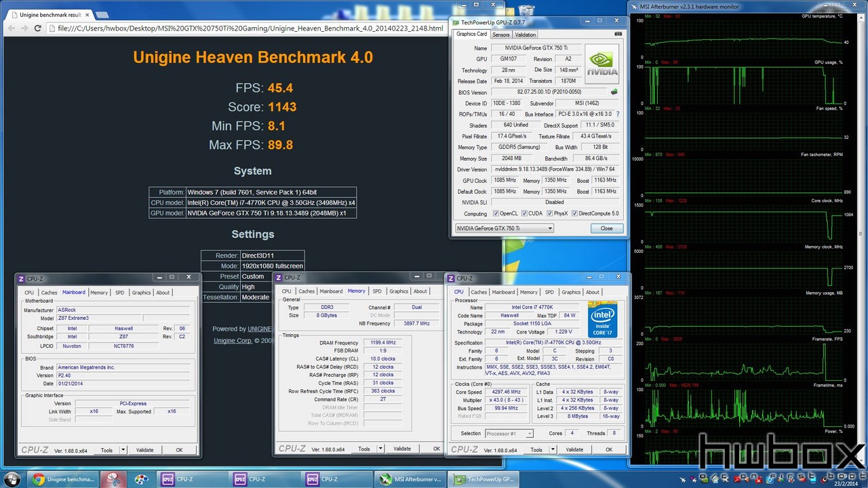
Task: Click the 'Z87 Extreme3' model field
Action: (x=98, y=318)
